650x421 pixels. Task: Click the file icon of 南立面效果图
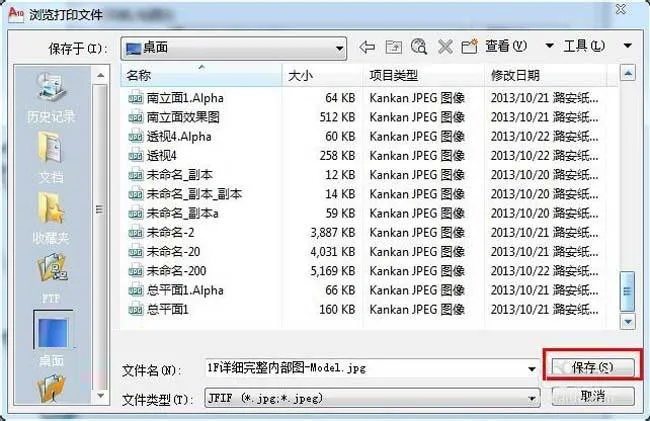136,117
